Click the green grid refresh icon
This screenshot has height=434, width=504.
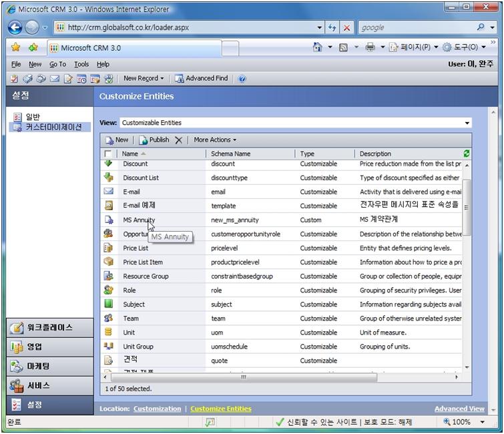click(467, 154)
